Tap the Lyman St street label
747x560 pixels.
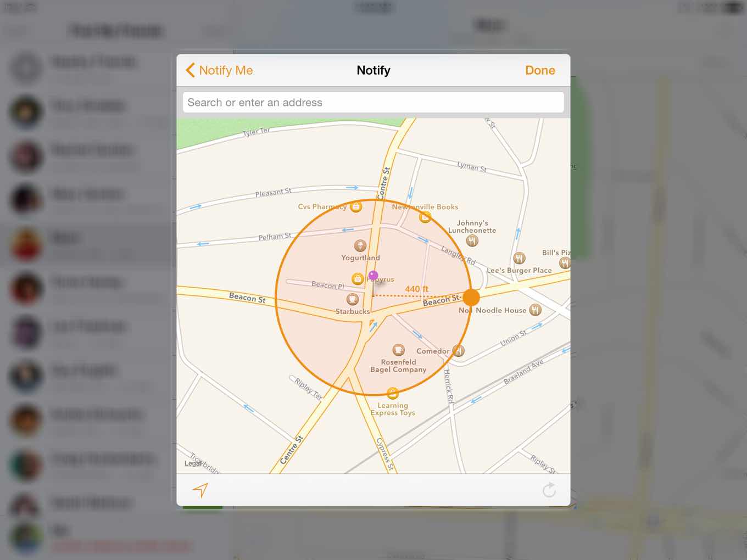472,166
